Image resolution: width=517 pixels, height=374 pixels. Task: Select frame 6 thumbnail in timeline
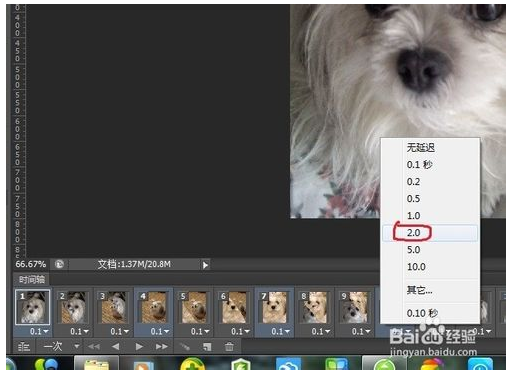pos(234,307)
